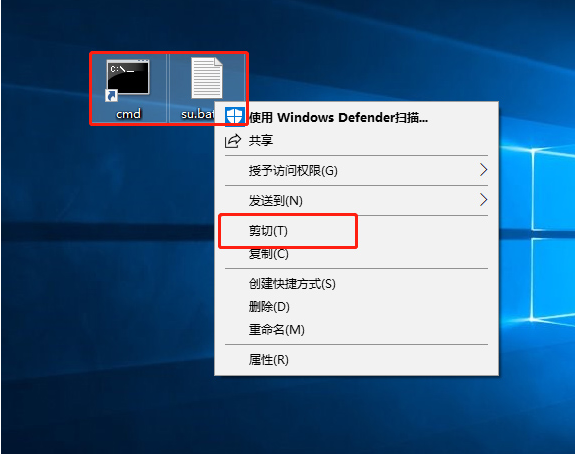Choose 创建快捷方式(S) in context menu
The height and width of the screenshot is (455, 575).
click(x=356, y=284)
